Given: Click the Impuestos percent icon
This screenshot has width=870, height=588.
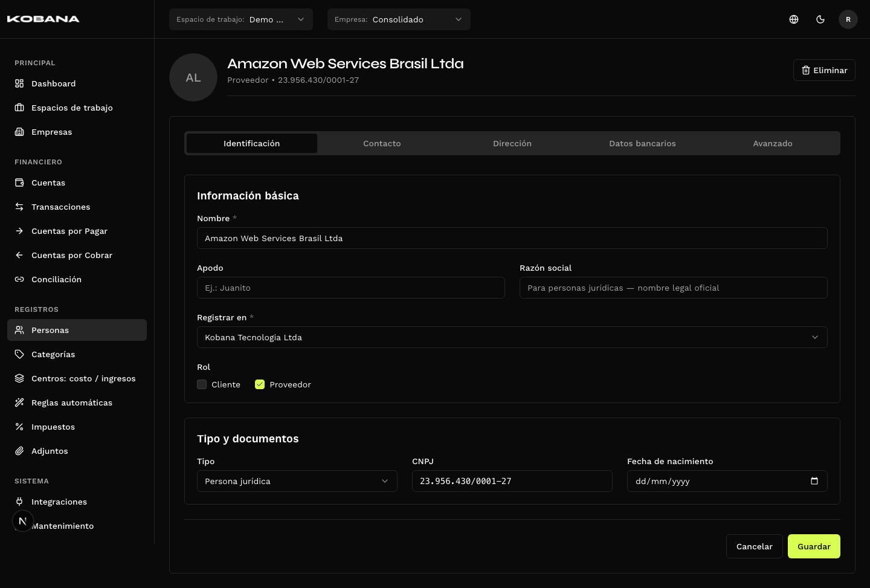Looking at the screenshot, I should [19, 427].
